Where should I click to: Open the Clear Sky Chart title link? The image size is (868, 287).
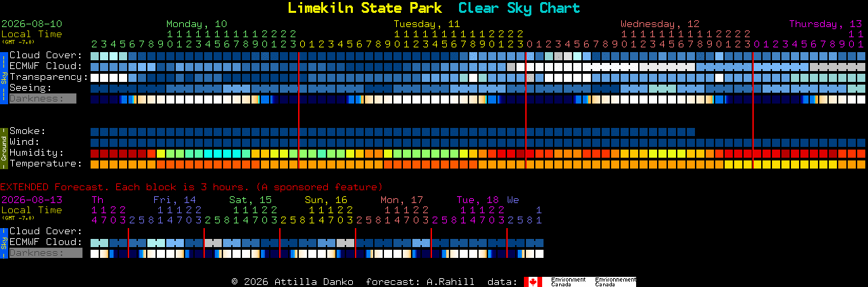pyautogui.click(x=519, y=8)
